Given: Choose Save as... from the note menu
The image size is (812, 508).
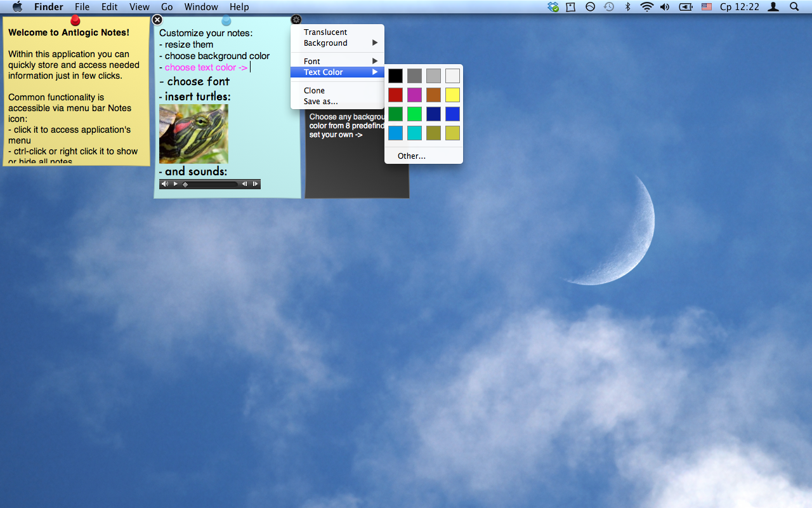Looking at the screenshot, I should pyautogui.click(x=337, y=102).
